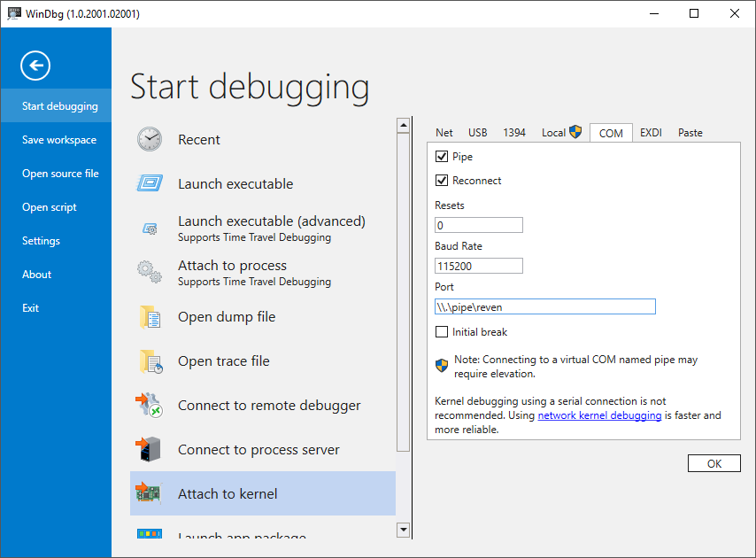
Task: Select Launch executable (advanced) with Time Travel support
Action: click(x=150, y=228)
